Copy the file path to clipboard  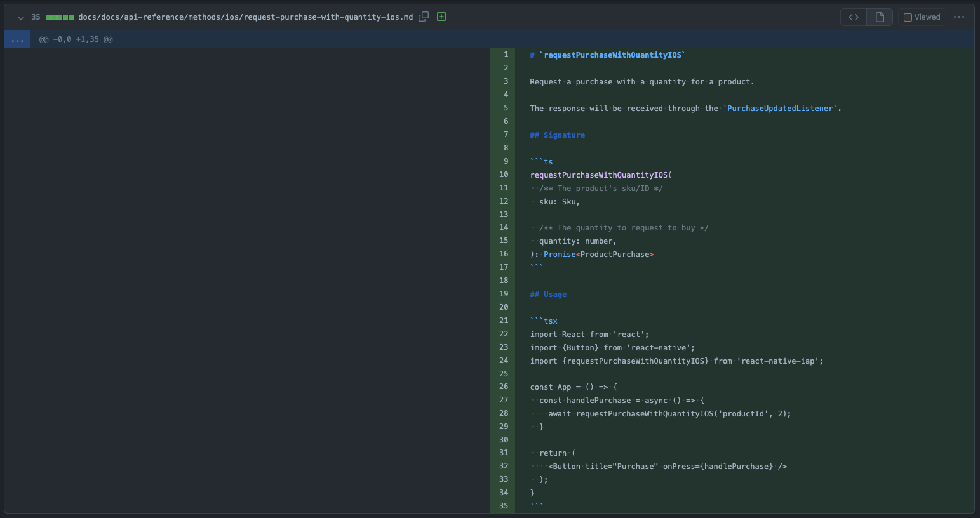423,17
